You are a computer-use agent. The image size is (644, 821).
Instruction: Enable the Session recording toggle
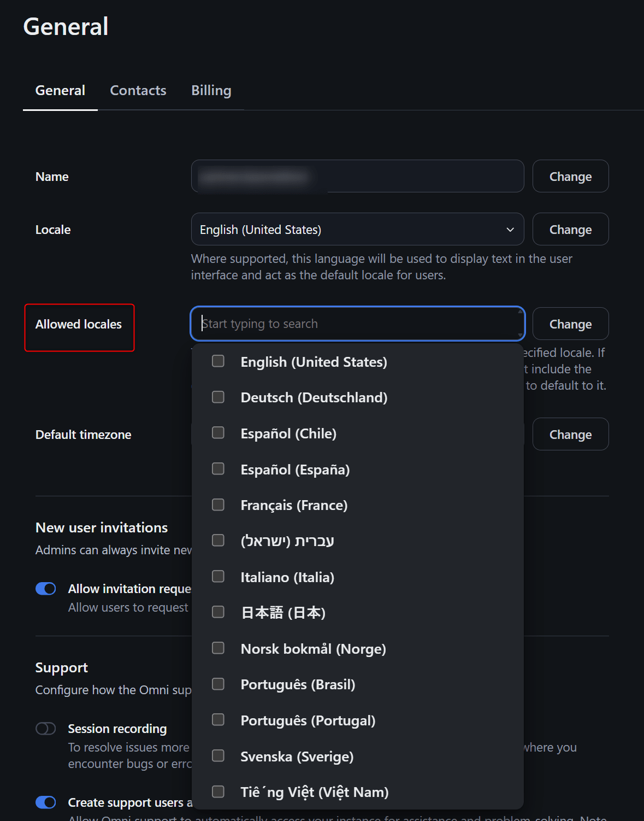pyautogui.click(x=46, y=729)
